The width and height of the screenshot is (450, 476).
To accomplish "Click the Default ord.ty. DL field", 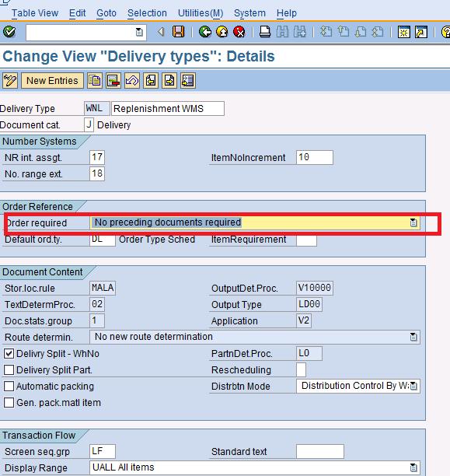I will (103, 240).
